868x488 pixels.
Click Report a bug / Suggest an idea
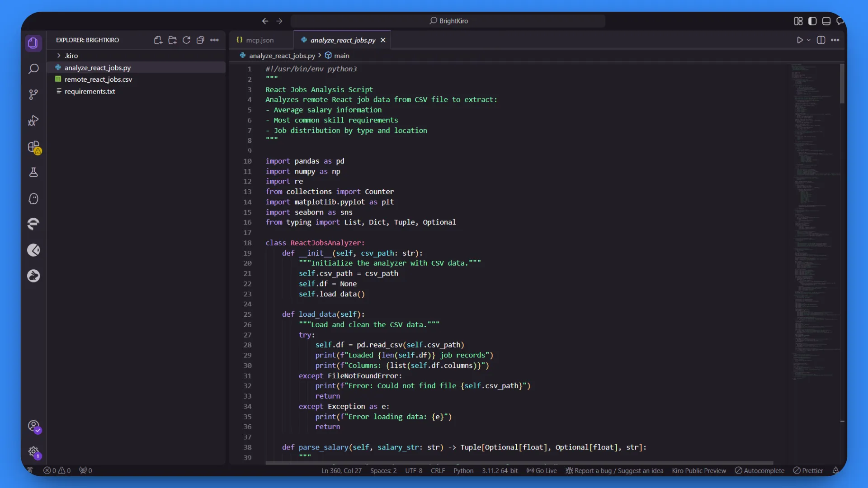pyautogui.click(x=614, y=470)
